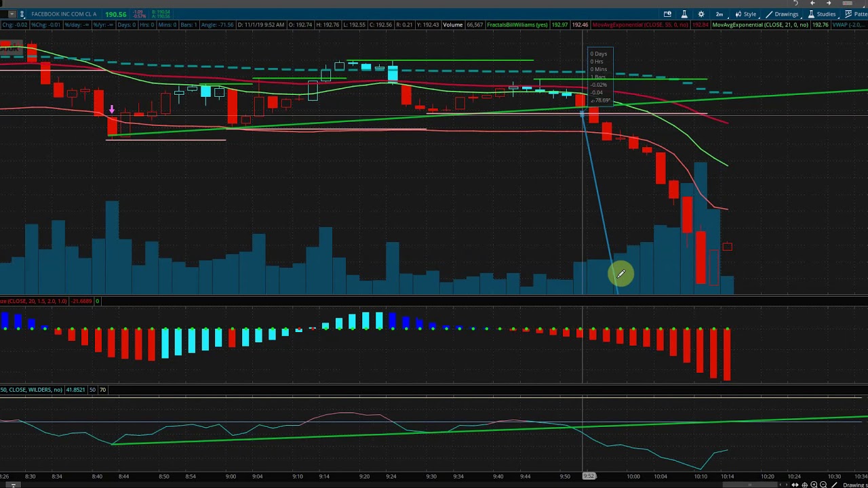The width and height of the screenshot is (868, 488).
Task: Click the VWAP study label
Action: point(849,25)
